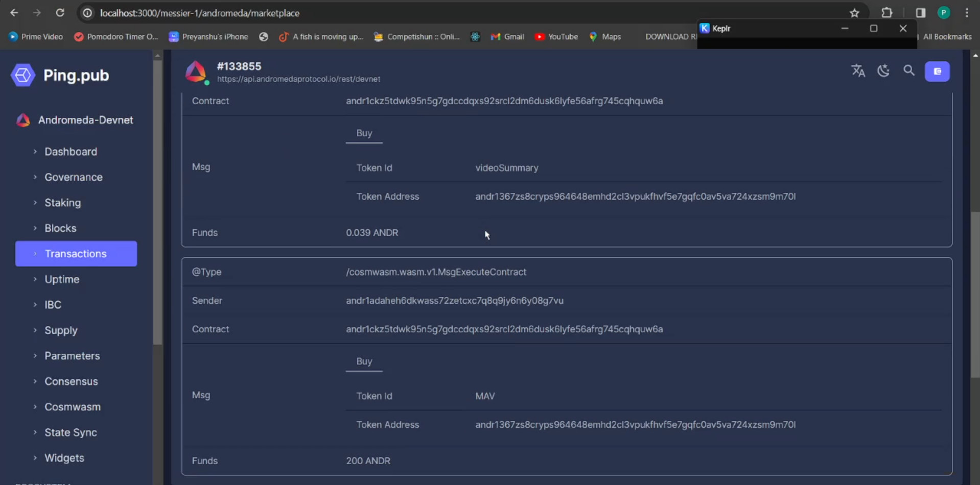Toggle the browser side panel icon
Viewport: 980px width, 485px height.
(x=920, y=13)
